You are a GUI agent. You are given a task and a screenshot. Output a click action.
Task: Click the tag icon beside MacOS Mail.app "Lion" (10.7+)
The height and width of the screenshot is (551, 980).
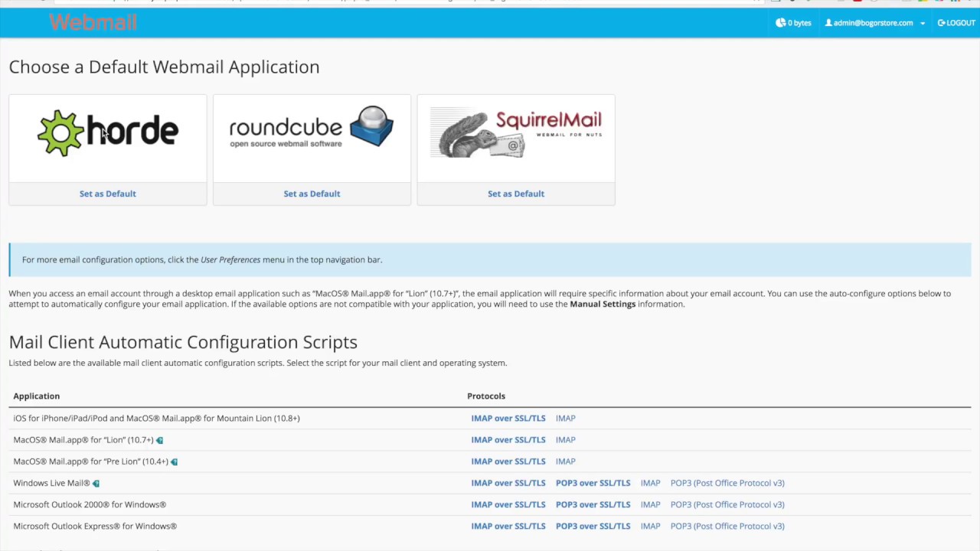tap(159, 440)
